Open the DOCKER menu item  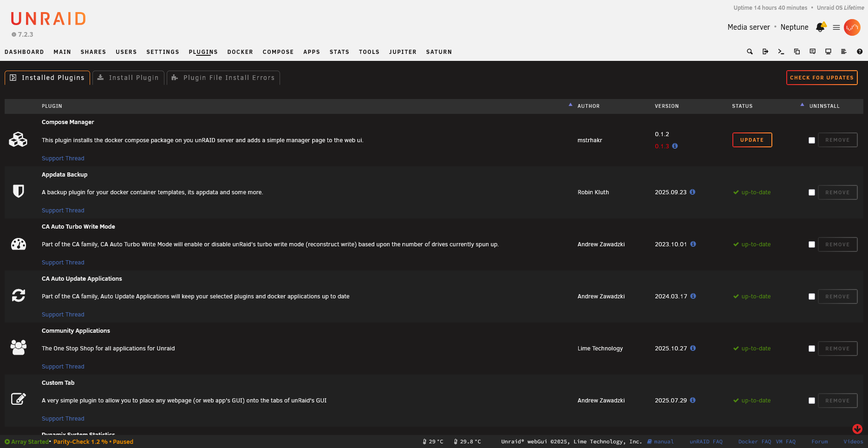(240, 52)
